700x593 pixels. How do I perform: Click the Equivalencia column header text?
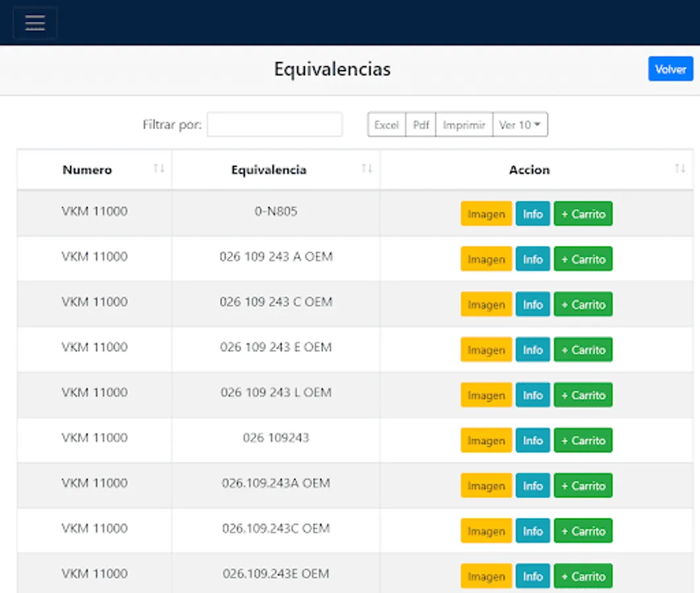pos(269,170)
